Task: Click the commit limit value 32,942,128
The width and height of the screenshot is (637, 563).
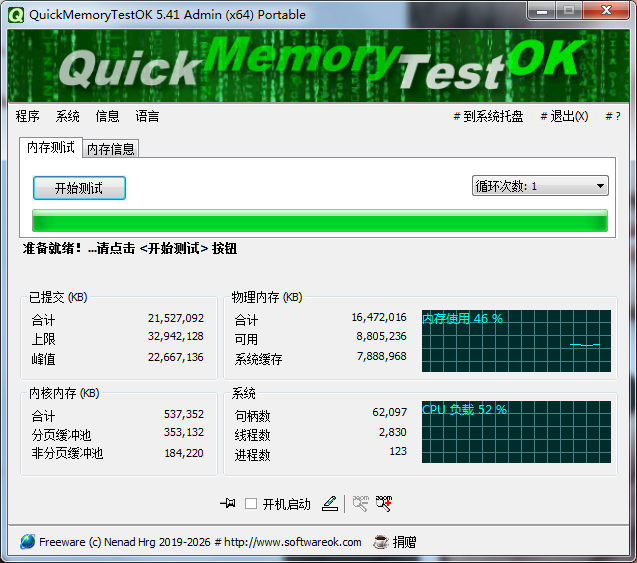Action: pyautogui.click(x=176, y=336)
